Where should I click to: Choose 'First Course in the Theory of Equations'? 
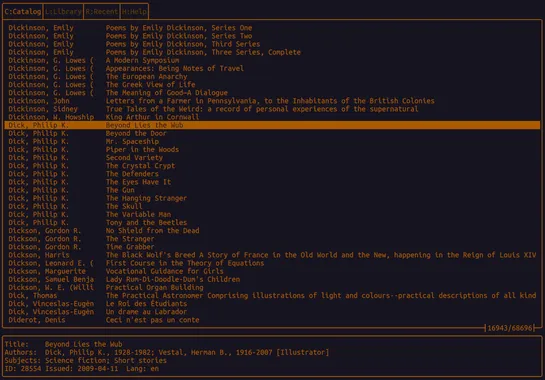pyautogui.click(x=272, y=263)
